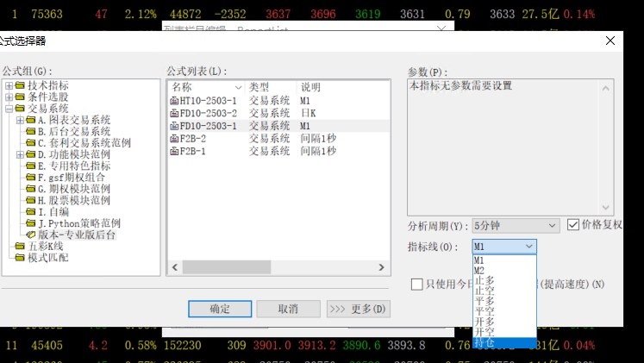The width and height of the screenshot is (644, 363).
Task: Click the open folder icon of 版本-专业版后台
Action: click(30, 235)
